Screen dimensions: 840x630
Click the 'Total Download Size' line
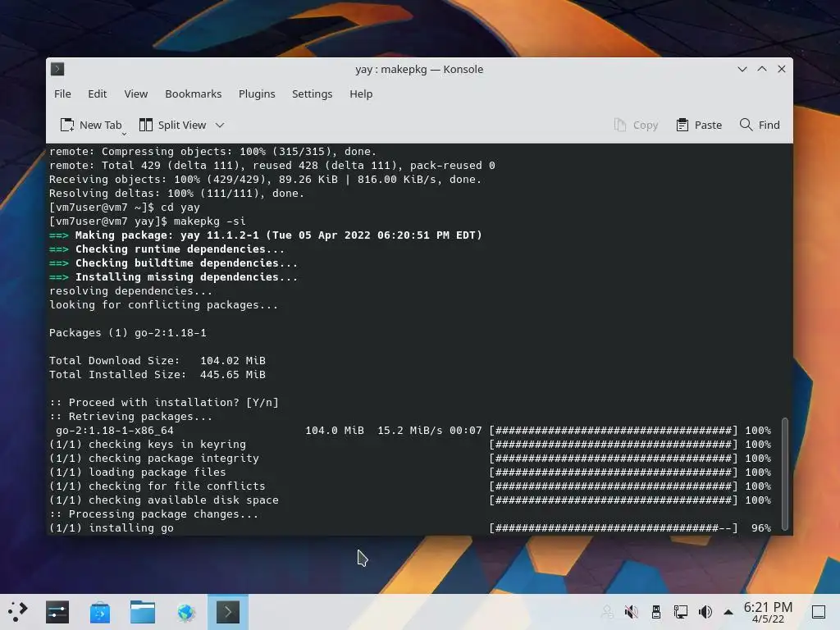tap(157, 361)
